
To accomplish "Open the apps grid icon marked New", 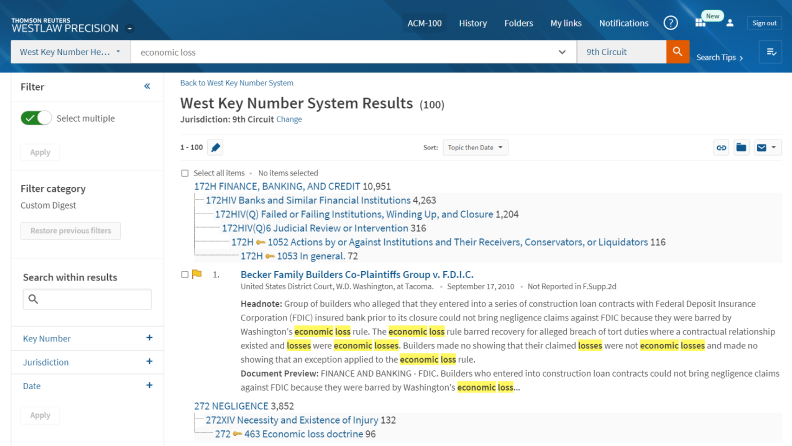I will [x=700, y=23].
